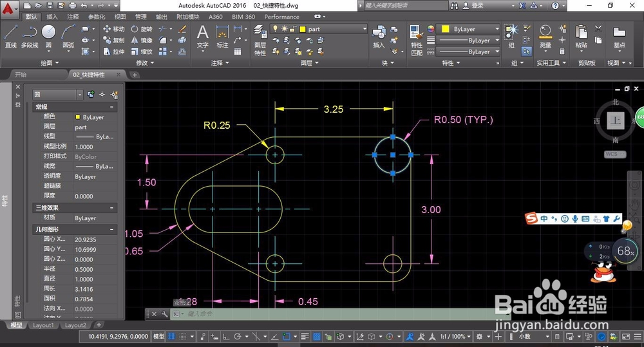The image size is (644, 347).
Task: Click the WCS label under ViewCube
Action: pyautogui.click(x=614, y=154)
